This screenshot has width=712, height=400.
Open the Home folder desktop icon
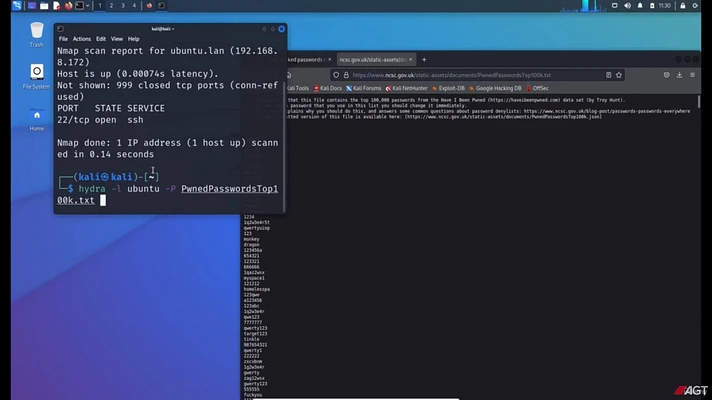(37, 119)
